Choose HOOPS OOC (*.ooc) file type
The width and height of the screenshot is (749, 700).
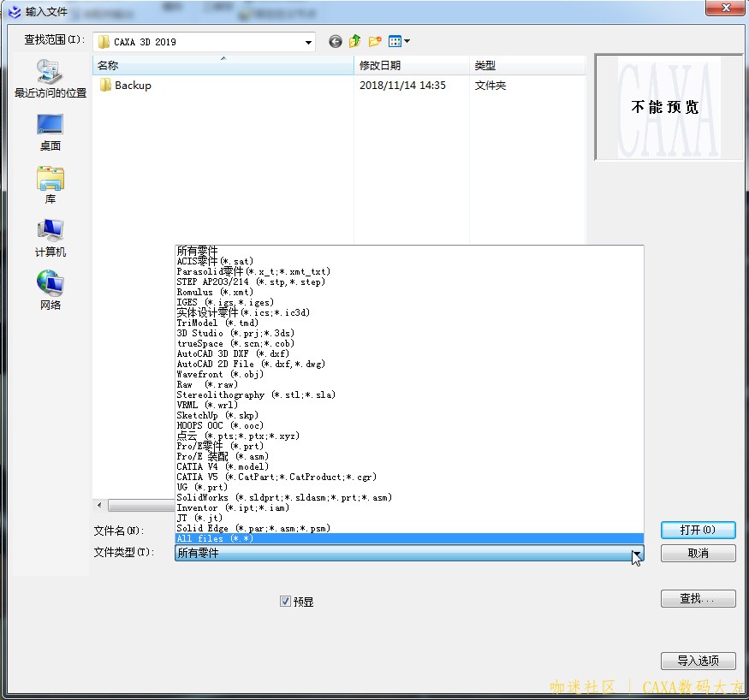[409, 425]
